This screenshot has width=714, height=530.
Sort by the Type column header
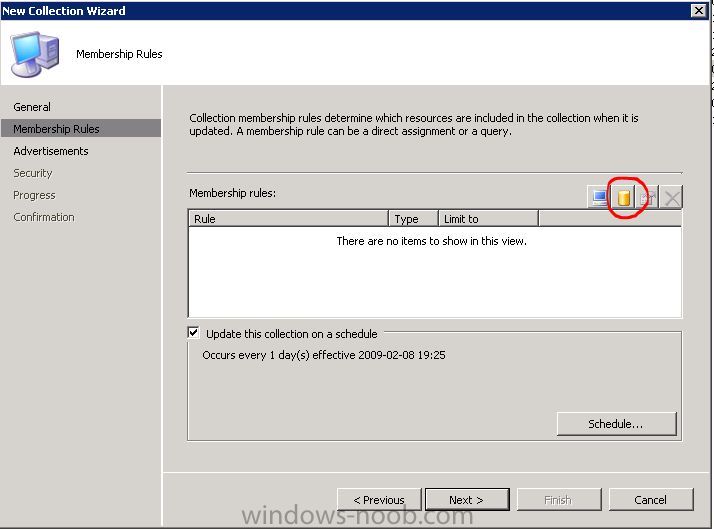pyautogui.click(x=413, y=219)
